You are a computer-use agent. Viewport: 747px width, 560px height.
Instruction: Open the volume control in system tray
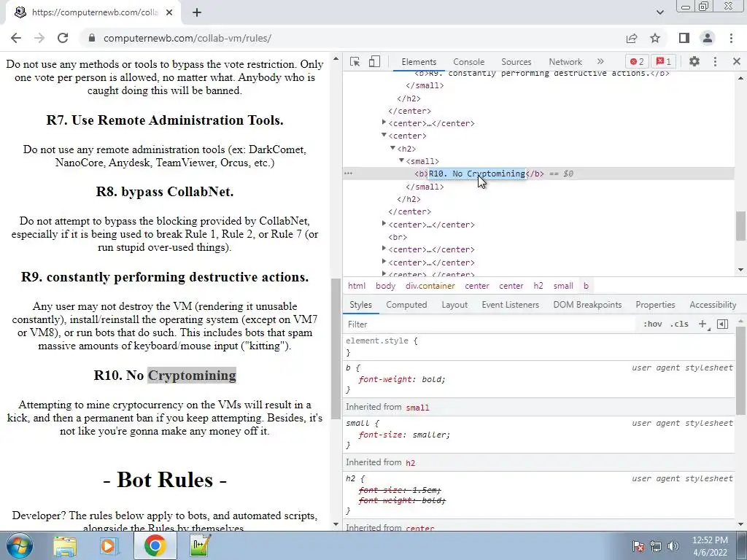673,546
